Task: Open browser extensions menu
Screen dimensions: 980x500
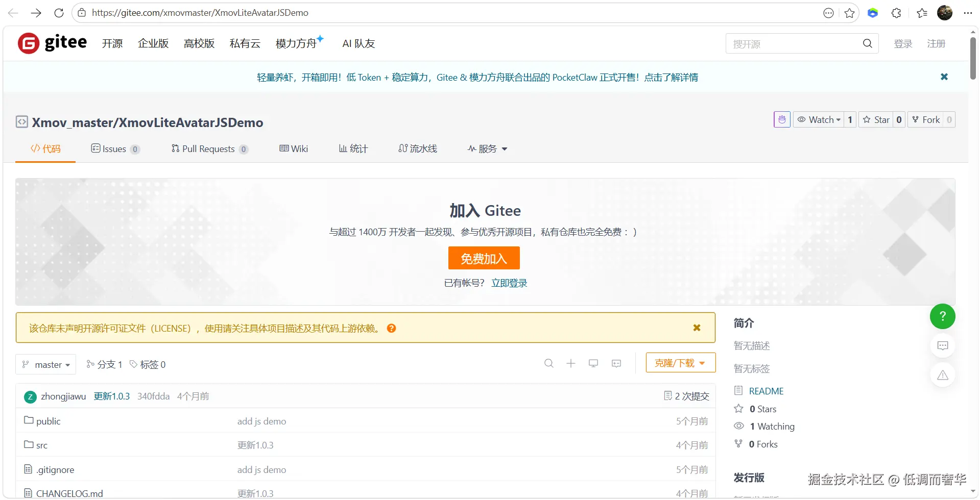Action: pos(896,13)
